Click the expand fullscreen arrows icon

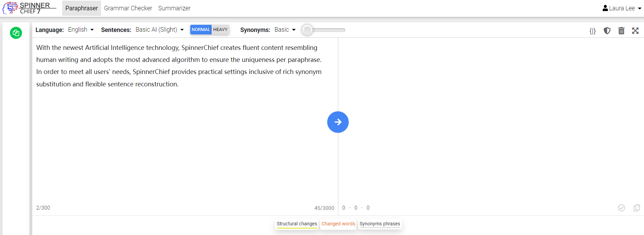tap(635, 31)
